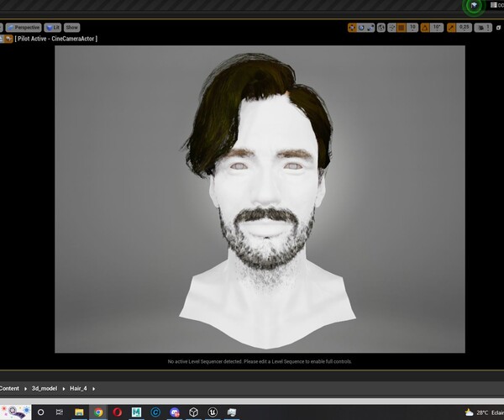Click Hair_4 folder in breadcrumb path

[x=78, y=389]
